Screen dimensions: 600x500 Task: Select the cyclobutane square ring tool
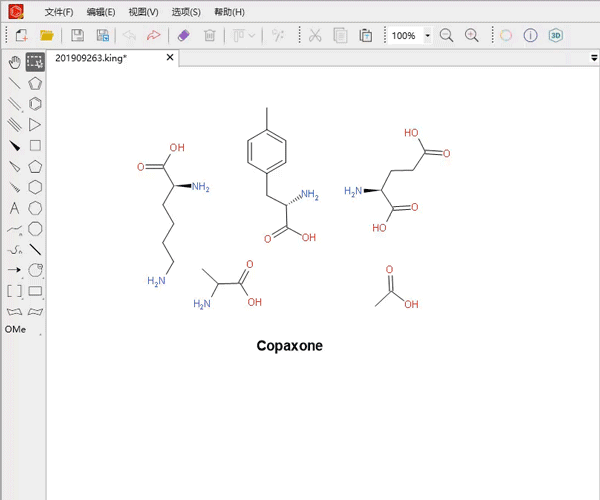pyautogui.click(x=35, y=146)
